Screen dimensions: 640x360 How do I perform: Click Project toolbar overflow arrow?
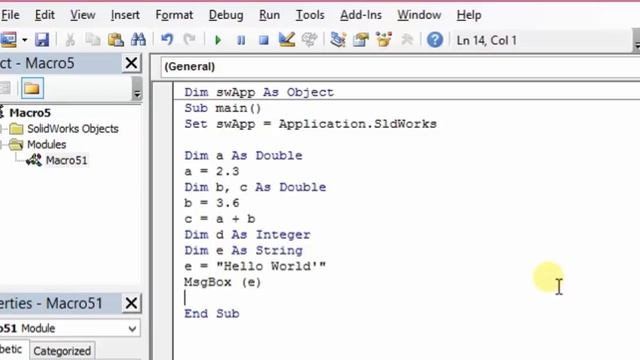137,88
